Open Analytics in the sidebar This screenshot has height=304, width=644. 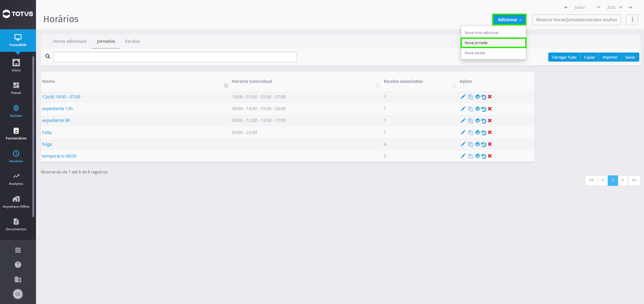[x=16, y=179]
